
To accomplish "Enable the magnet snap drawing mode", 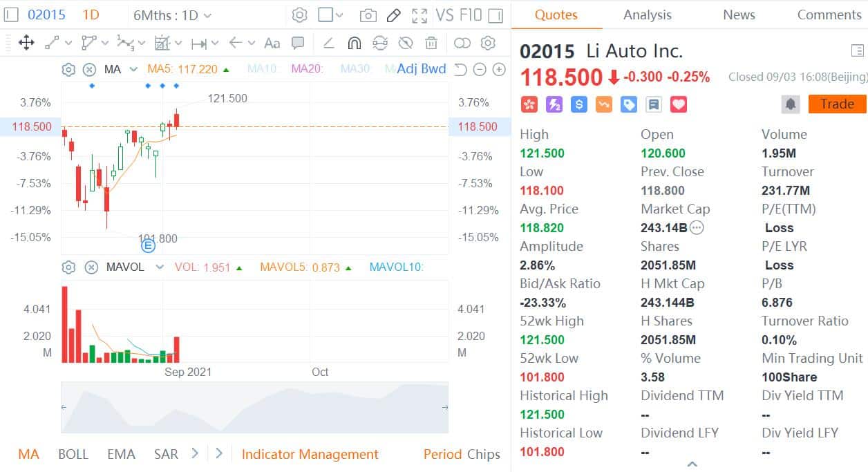I will tap(352, 43).
